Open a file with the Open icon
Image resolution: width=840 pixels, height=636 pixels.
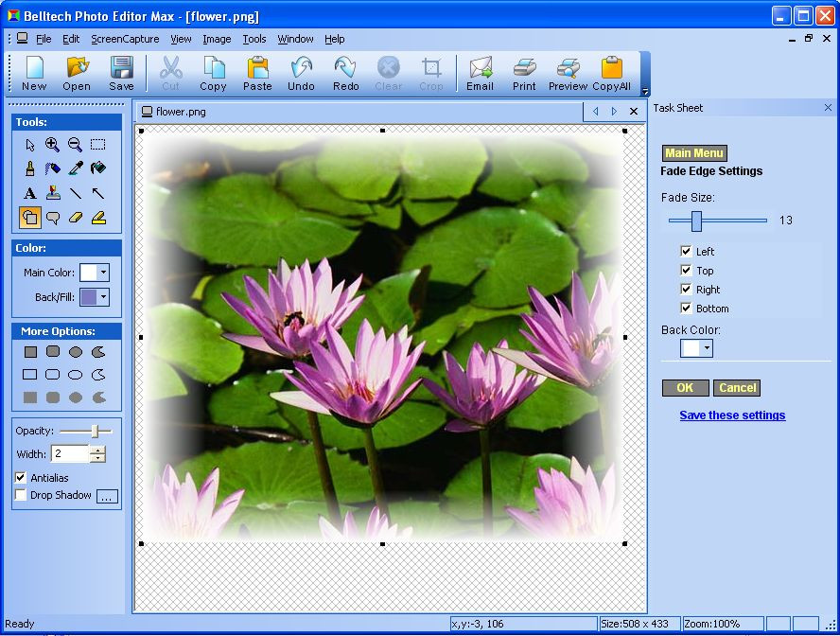[77, 74]
